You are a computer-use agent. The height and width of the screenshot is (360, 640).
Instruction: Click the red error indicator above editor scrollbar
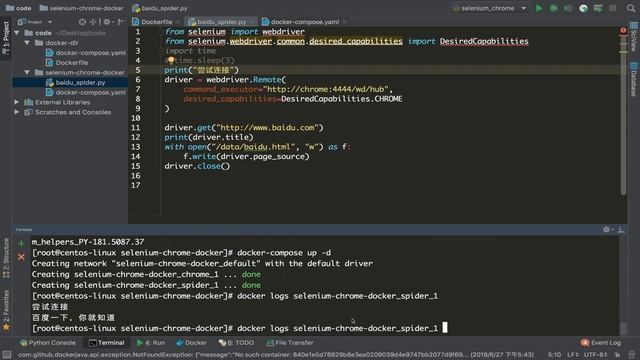click(623, 30)
